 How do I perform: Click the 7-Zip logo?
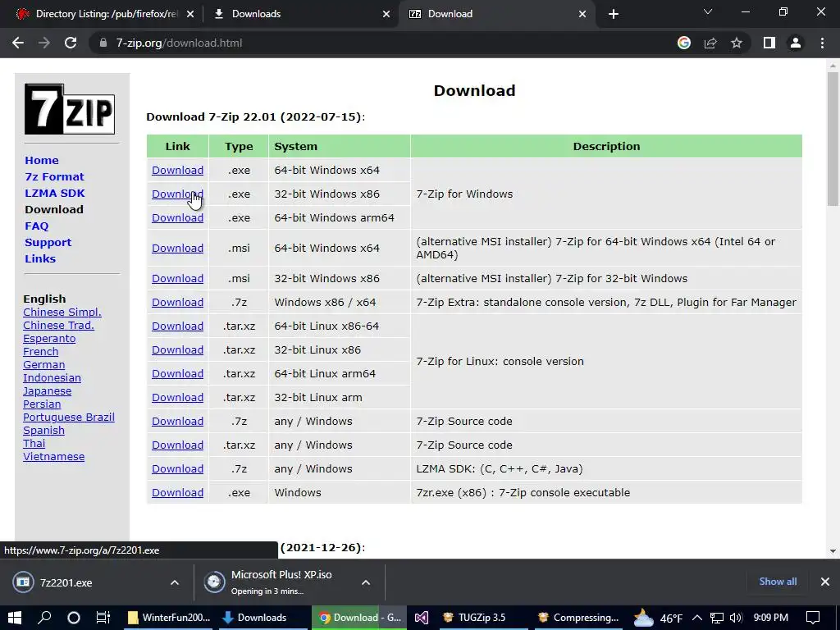click(70, 109)
